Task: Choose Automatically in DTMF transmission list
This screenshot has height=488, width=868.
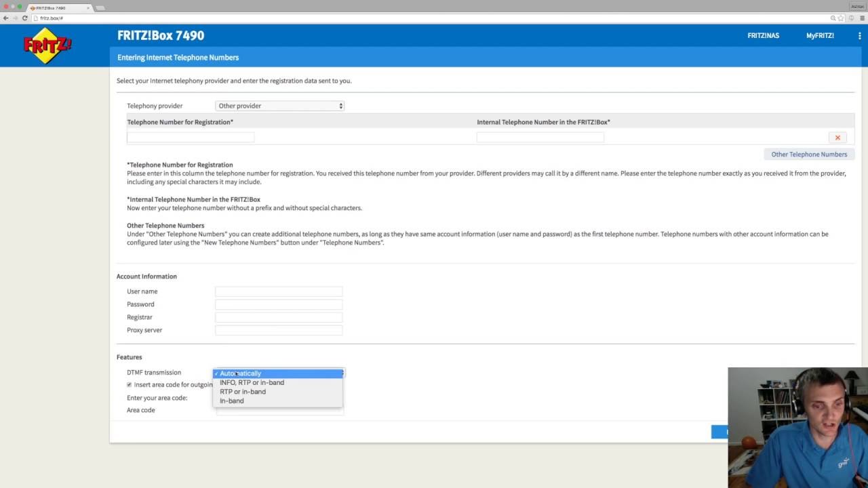Action: pyautogui.click(x=278, y=373)
